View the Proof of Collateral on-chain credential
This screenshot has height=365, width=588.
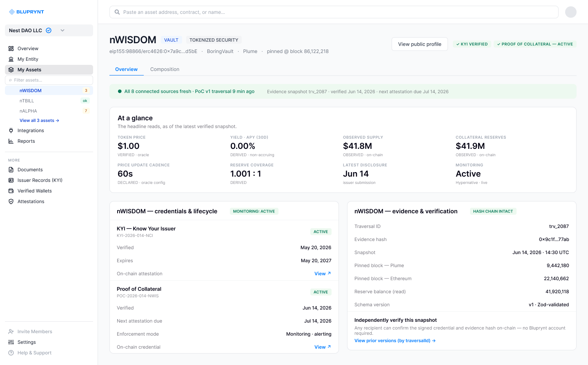323,347
